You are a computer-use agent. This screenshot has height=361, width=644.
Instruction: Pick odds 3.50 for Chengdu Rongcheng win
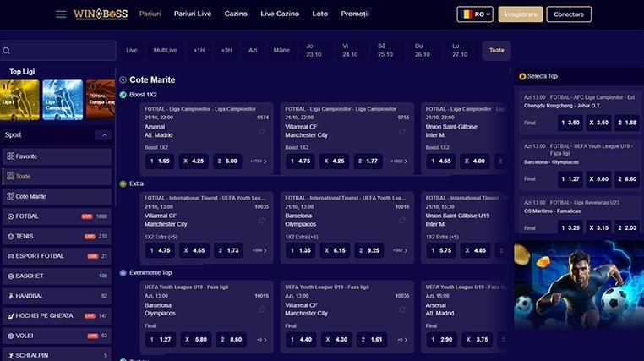(x=570, y=123)
